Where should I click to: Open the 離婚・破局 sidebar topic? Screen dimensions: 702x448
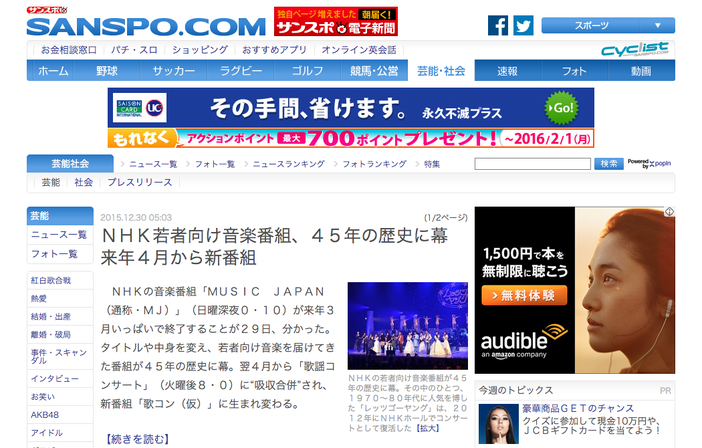tap(60, 334)
